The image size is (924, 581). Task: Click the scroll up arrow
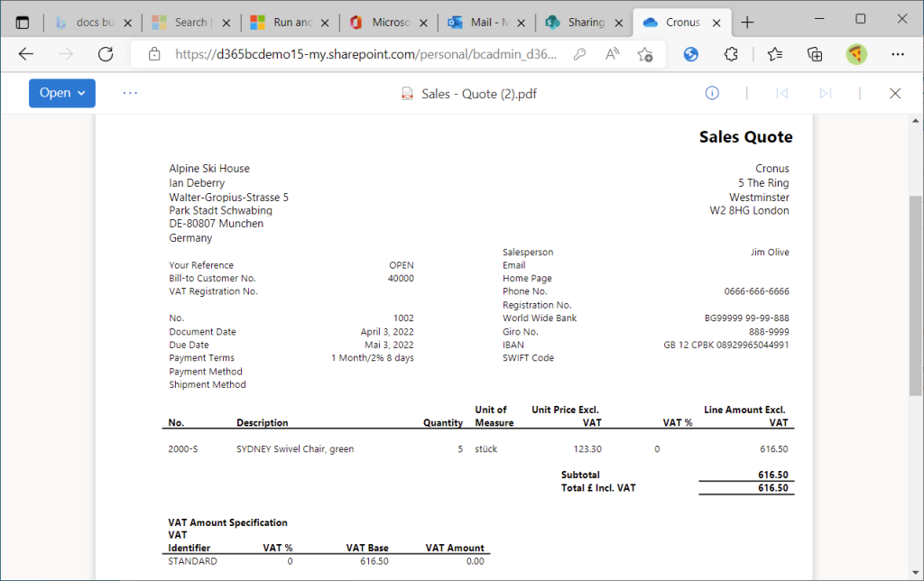[915, 121]
